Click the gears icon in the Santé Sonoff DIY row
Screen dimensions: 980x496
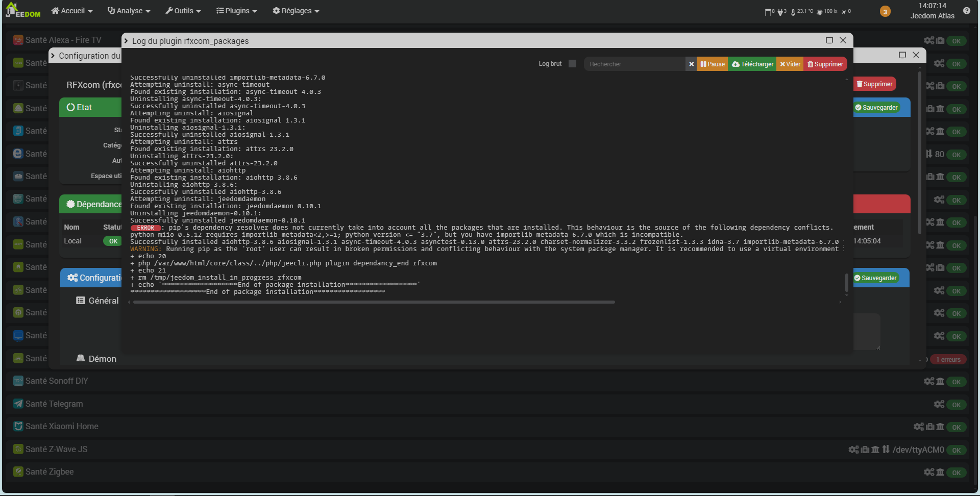929,381
